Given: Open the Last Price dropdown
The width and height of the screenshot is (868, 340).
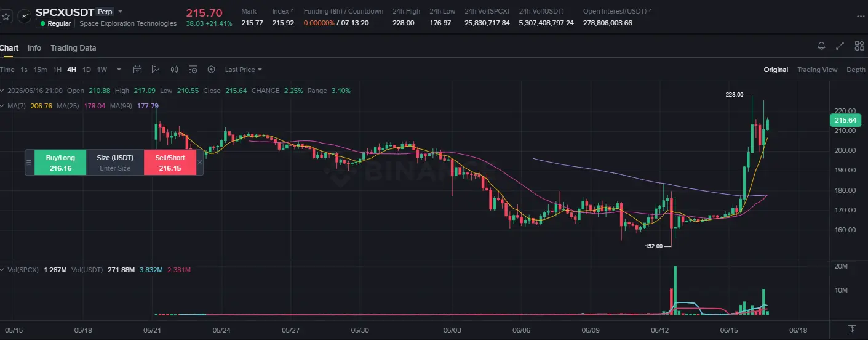Looking at the screenshot, I should point(244,70).
